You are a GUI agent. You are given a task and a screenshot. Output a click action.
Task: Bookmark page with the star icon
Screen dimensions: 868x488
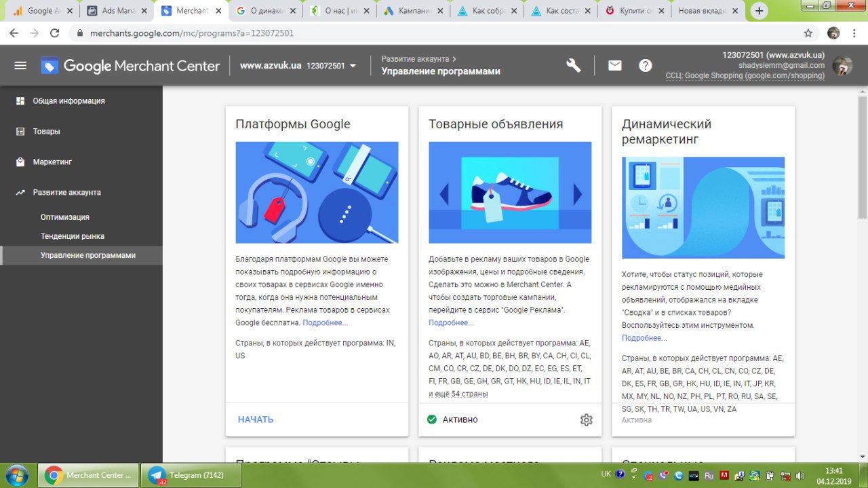click(808, 33)
